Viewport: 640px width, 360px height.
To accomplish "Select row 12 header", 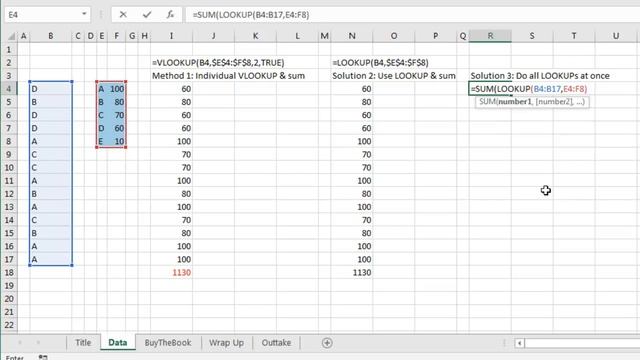I will coord(9,193).
